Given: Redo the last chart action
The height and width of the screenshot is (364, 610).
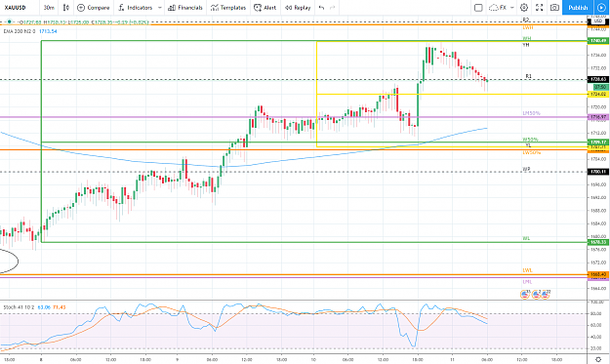Looking at the screenshot, I should (x=332, y=8).
